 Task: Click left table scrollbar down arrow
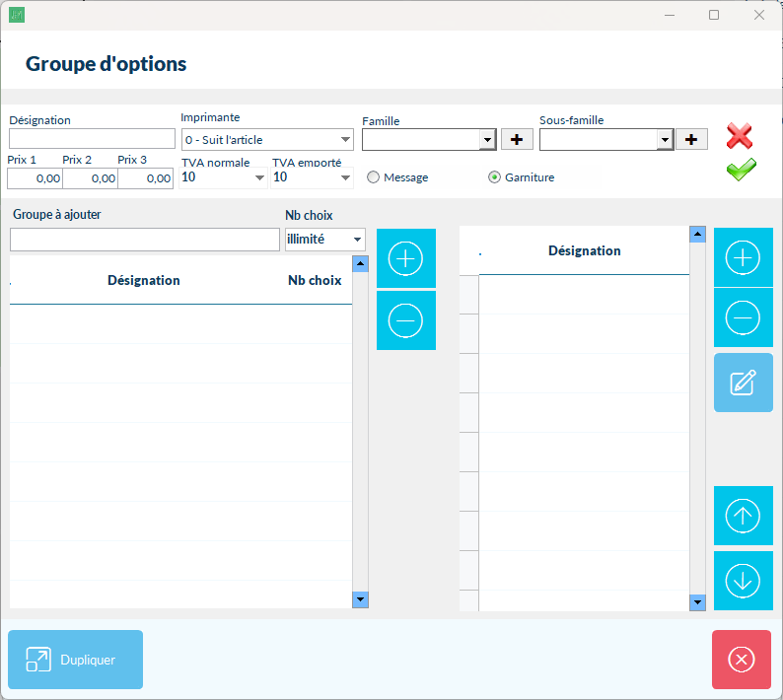360,599
